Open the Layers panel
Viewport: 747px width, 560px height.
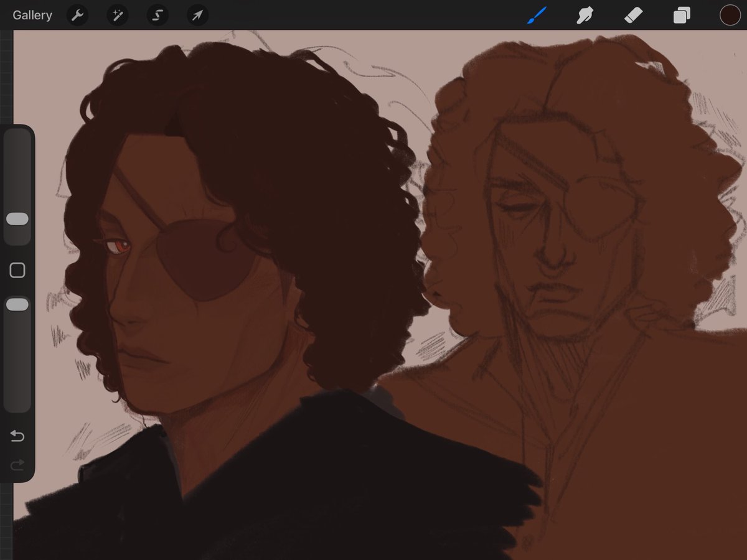682,16
